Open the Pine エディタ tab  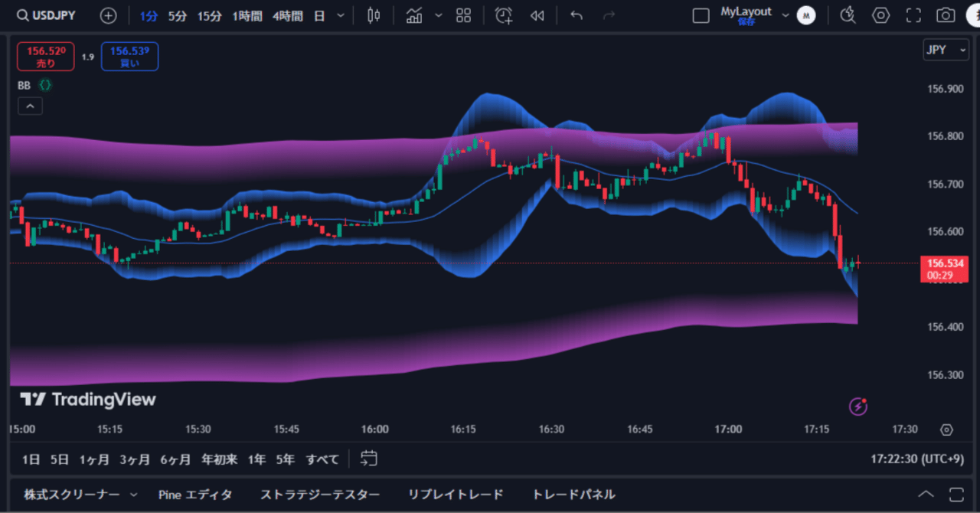tap(195, 495)
